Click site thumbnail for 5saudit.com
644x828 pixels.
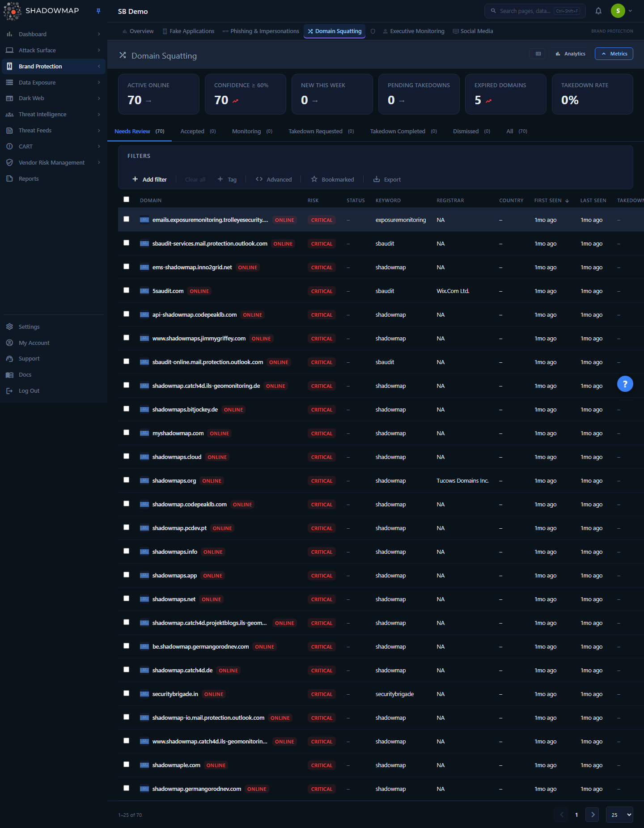[144, 291]
